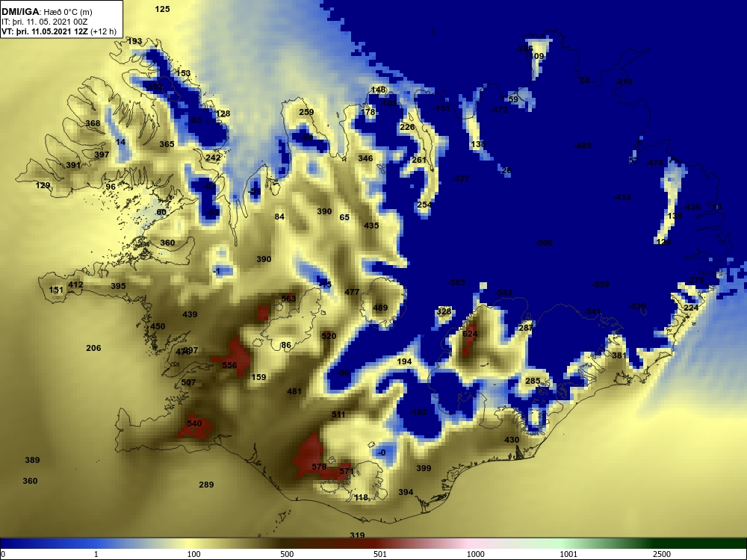Select the 571 height label

click(x=347, y=471)
